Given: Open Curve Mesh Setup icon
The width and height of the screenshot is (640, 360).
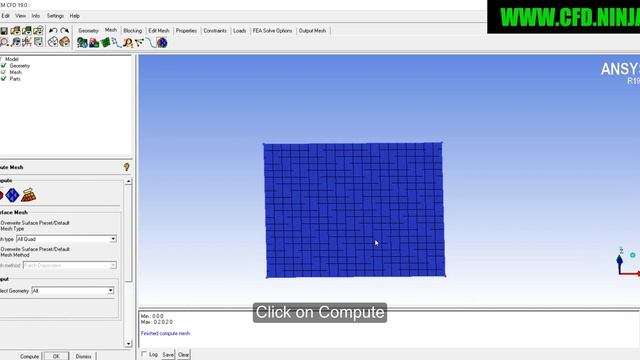Looking at the screenshot, I should pyautogui.click(x=116, y=42).
